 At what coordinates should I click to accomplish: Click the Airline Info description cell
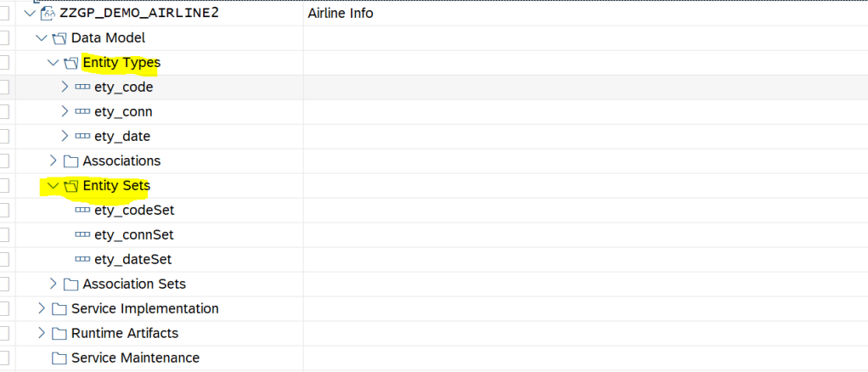pyautogui.click(x=341, y=14)
